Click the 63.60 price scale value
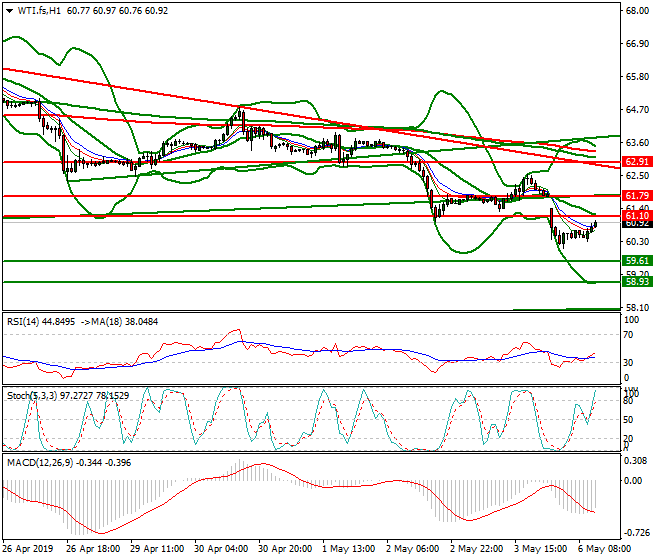The height and width of the screenshot is (560, 660). point(637,143)
